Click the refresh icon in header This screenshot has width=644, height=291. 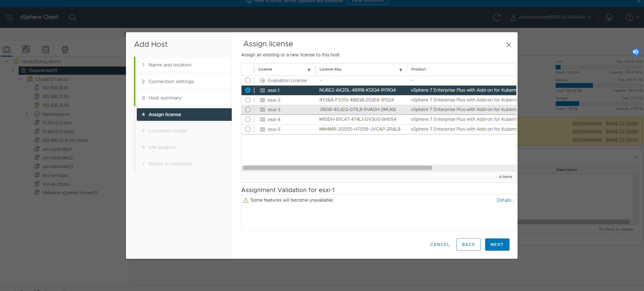(x=496, y=17)
